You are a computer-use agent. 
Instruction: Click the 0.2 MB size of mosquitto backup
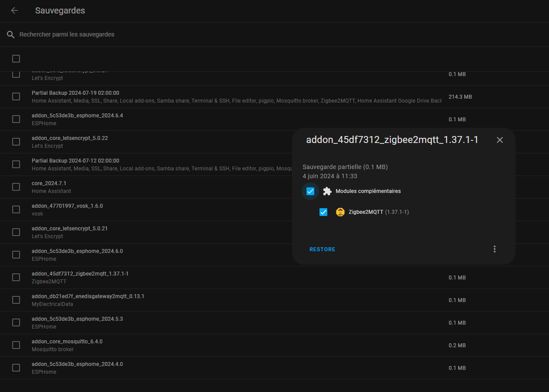(457, 345)
